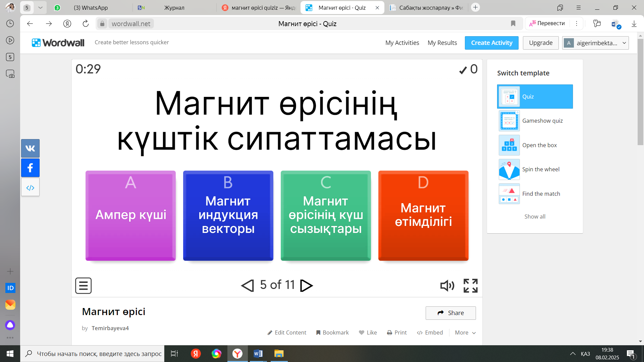Switch to Gameshow quiz template
Viewport: 644px width, 362px height.
[535, 121]
